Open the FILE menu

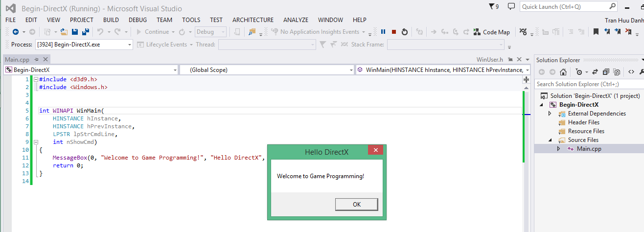tap(11, 20)
